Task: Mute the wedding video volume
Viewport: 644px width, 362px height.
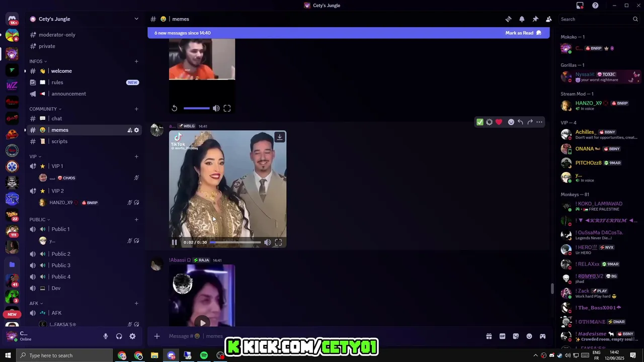Action: point(268,242)
